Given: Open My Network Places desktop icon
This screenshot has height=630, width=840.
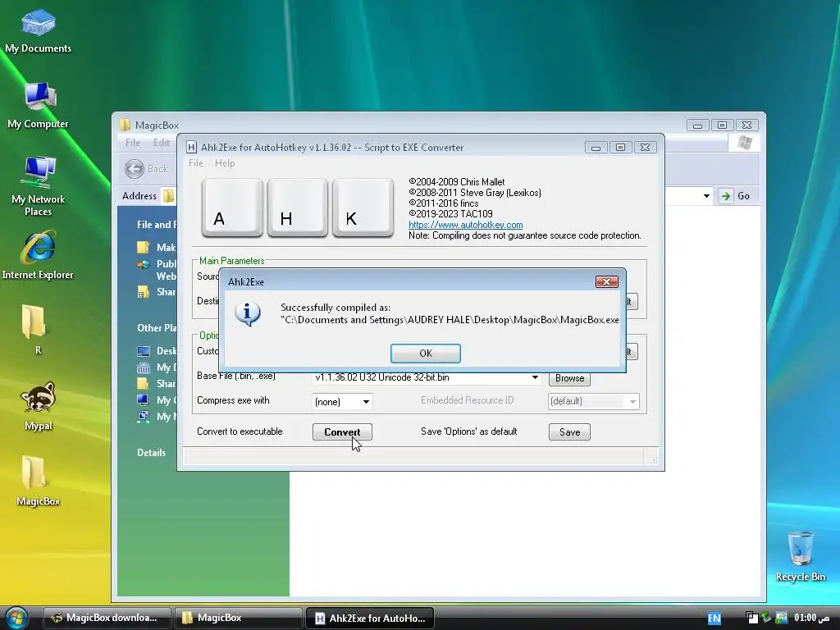Looking at the screenshot, I should point(38,185).
